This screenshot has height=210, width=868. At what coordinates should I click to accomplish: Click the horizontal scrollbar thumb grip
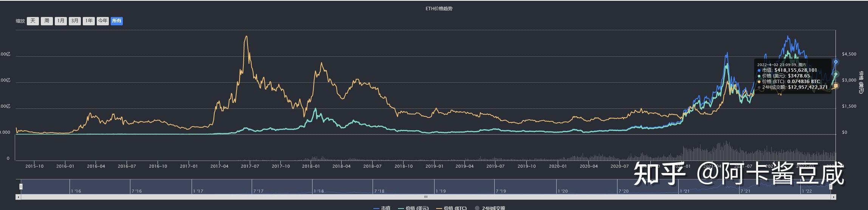(426, 197)
